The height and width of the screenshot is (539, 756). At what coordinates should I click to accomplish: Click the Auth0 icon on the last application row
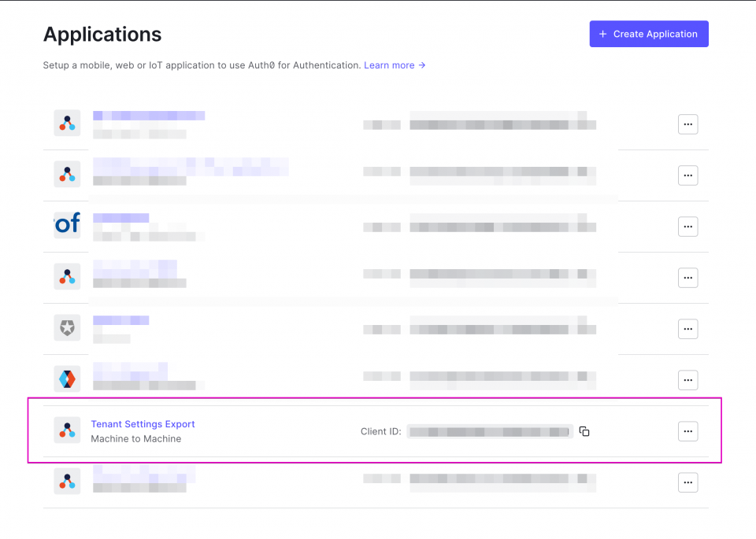coord(66,481)
